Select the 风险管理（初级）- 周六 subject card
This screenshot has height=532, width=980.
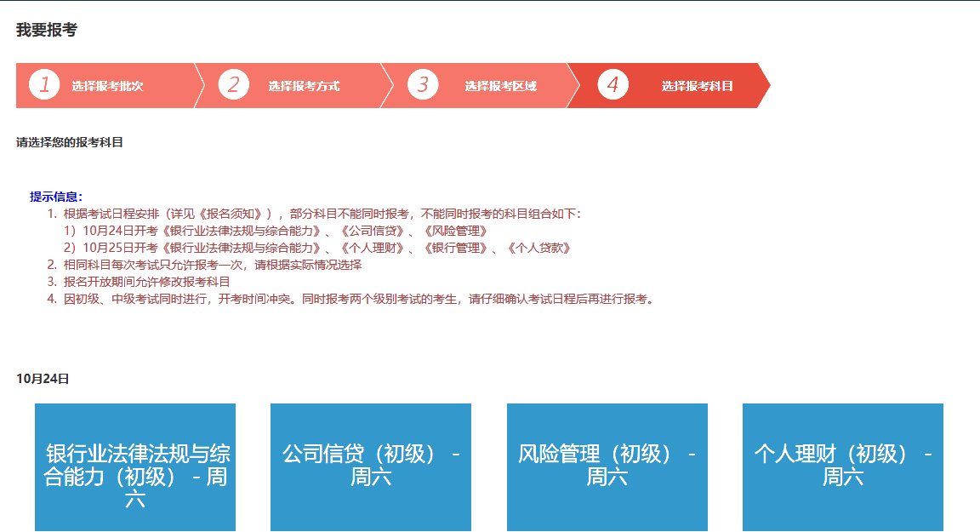(x=606, y=467)
